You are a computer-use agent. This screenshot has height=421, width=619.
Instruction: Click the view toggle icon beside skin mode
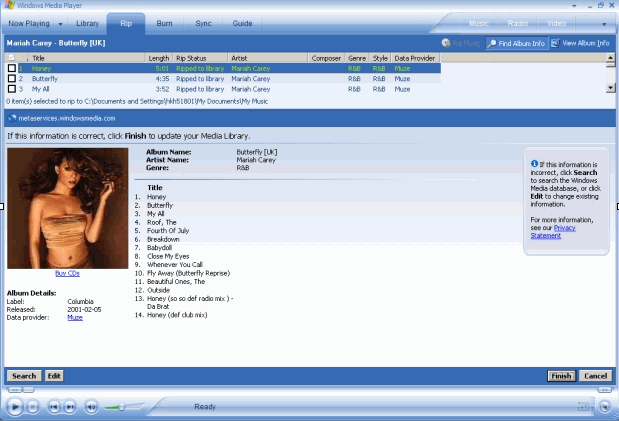(583, 406)
